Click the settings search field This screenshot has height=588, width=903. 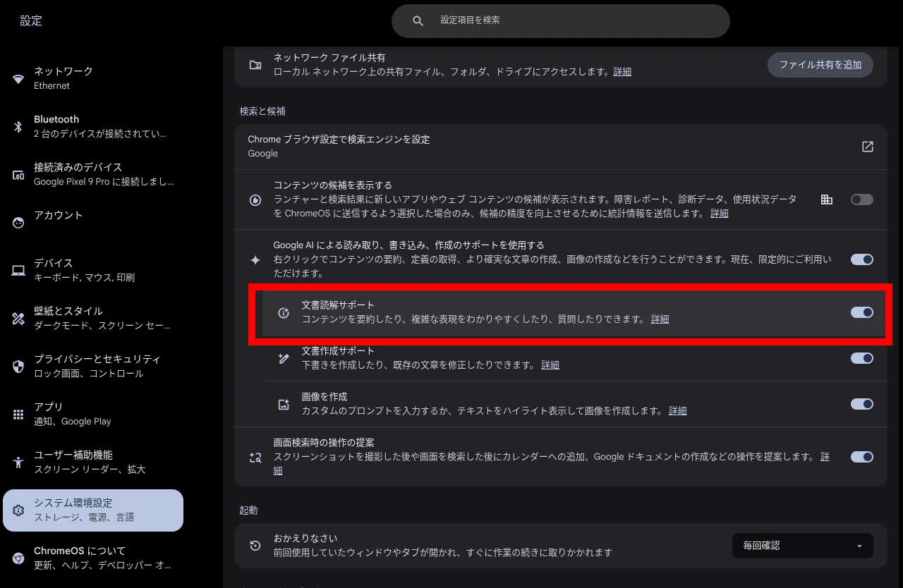point(561,21)
